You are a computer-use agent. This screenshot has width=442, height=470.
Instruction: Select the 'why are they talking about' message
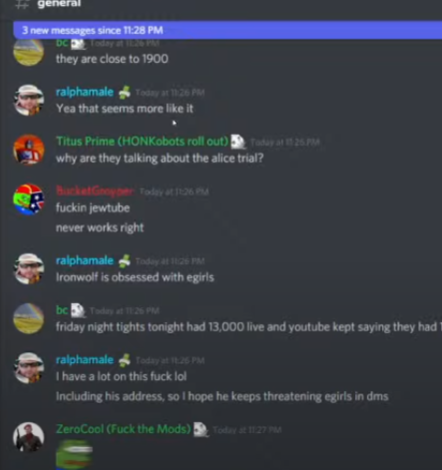coord(160,158)
